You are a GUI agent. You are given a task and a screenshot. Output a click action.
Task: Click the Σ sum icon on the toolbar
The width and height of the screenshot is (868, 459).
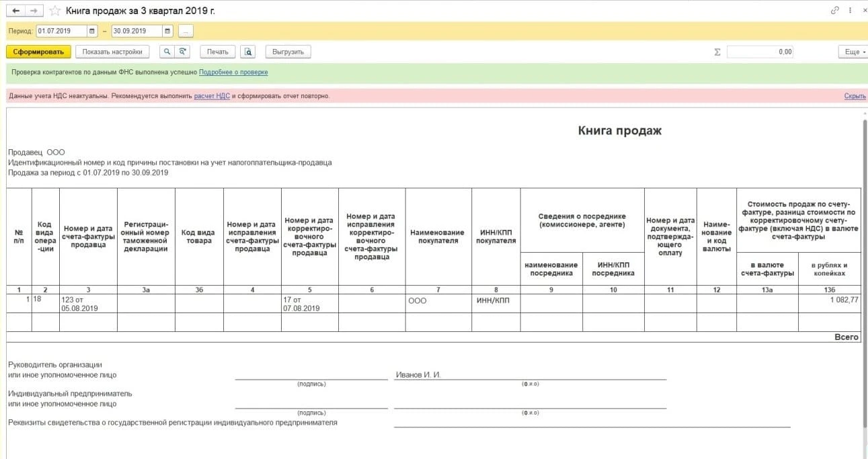pos(717,51)
